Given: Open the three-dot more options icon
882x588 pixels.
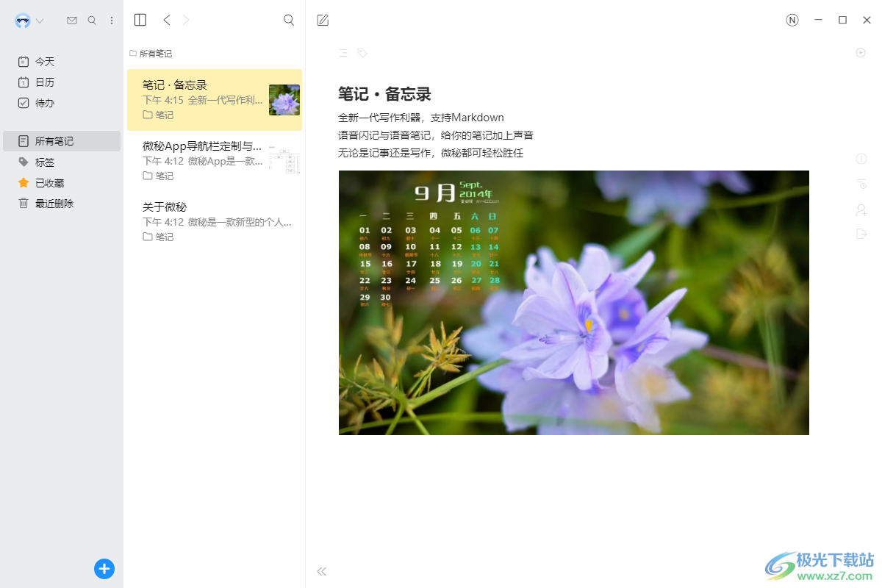Looking at the screenshot, I should click(x=111, y=20).
